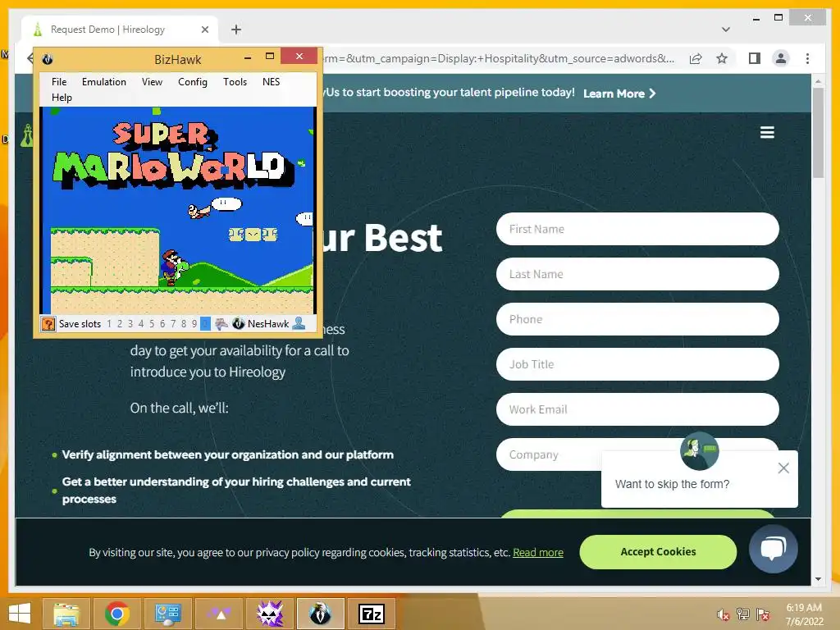Click the Job Title field

(637, 364)
